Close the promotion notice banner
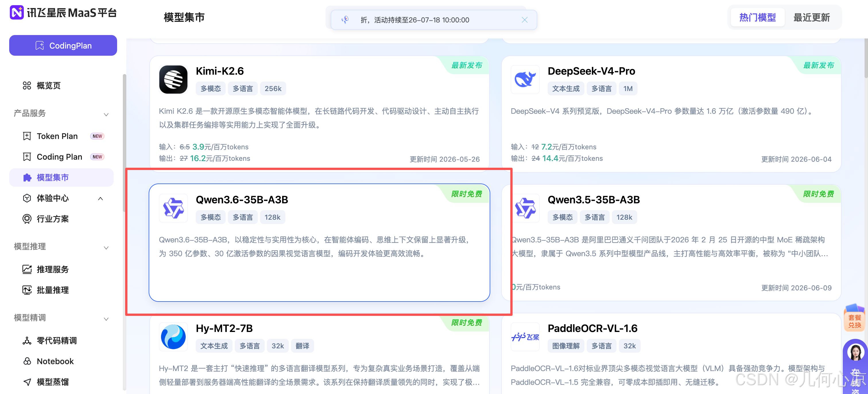Viewport: 868px width, 394px height. pyautogui.click(x=524, y=20)
